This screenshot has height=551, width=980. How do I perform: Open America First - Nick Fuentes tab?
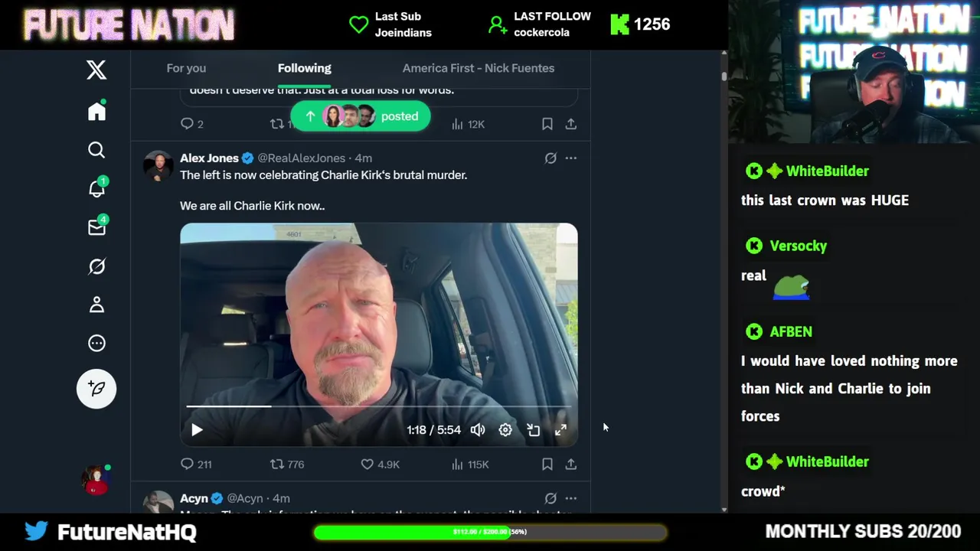click(479, 68)
